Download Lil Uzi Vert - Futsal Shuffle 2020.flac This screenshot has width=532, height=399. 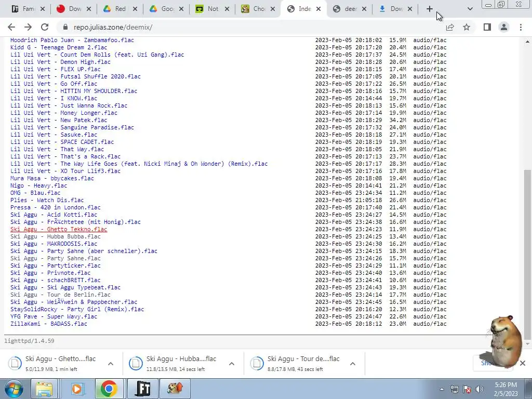75,77
